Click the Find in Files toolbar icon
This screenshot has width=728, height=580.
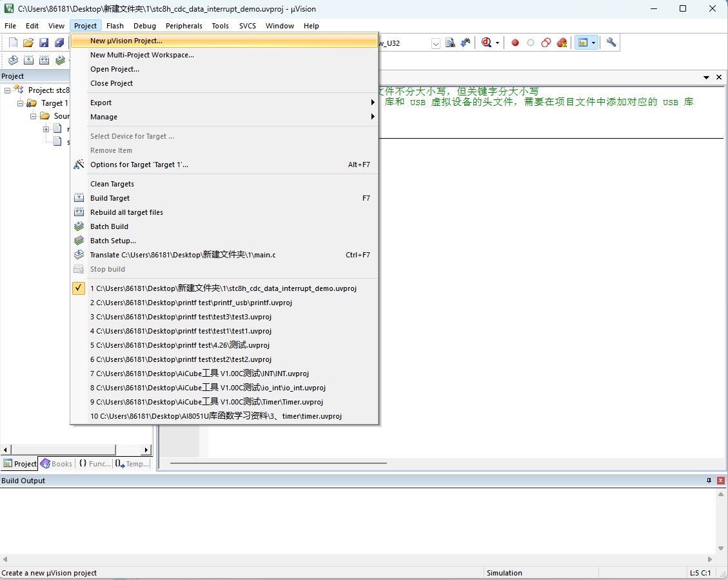tap(450, 43)
